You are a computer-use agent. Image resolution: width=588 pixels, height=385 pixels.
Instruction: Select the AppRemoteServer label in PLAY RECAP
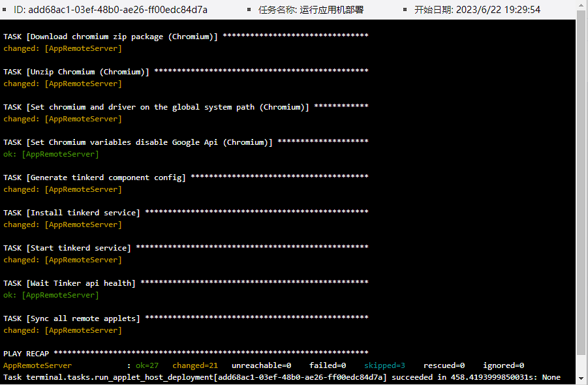(37, 365)
